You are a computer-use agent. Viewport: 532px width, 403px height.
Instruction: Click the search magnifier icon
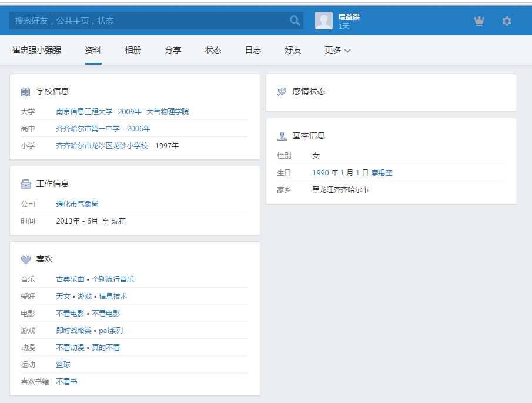click(x=295, y=21)
